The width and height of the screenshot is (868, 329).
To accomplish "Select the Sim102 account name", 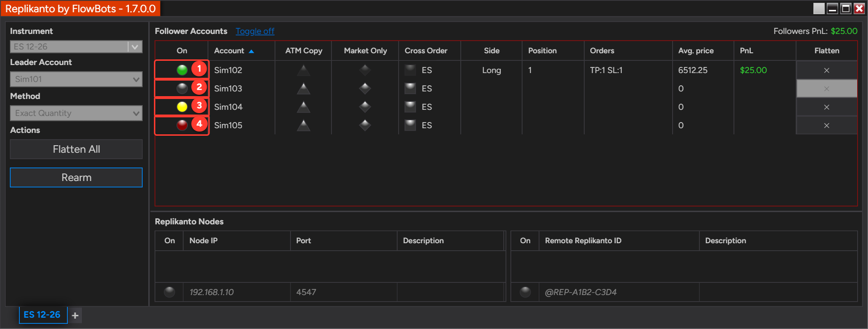I will click(x=228, y=70).
